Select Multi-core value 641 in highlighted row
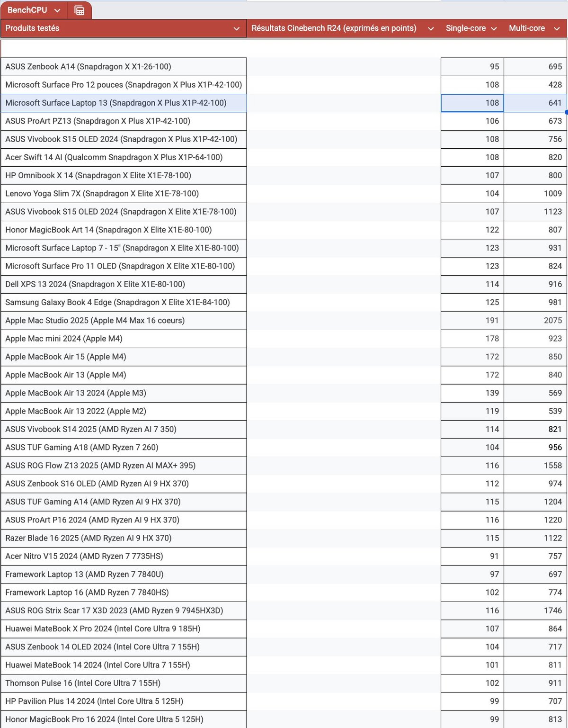 click(535, 103)
